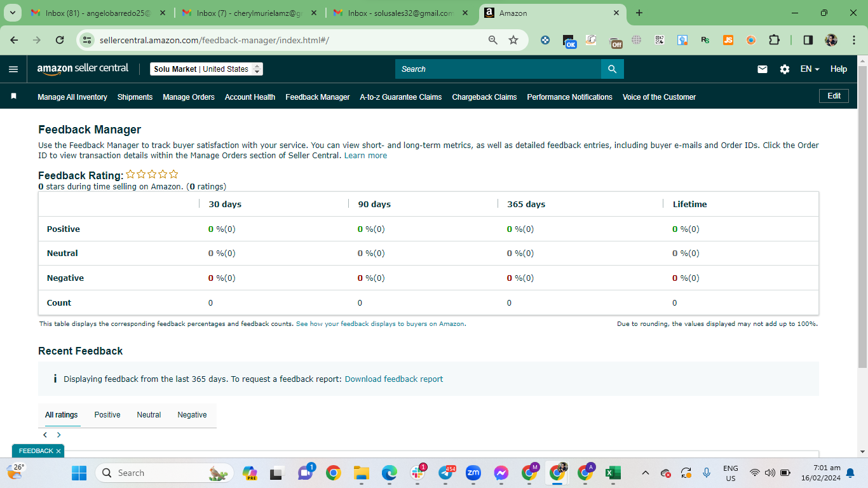
Task: Open Account Health page
Action: 250,97
